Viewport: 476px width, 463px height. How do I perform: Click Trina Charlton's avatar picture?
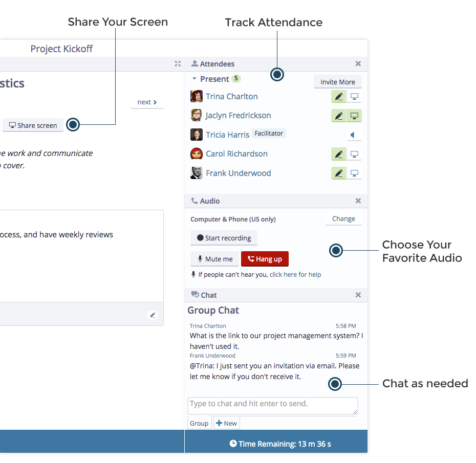pyautogui.click(x=197, y=96)
